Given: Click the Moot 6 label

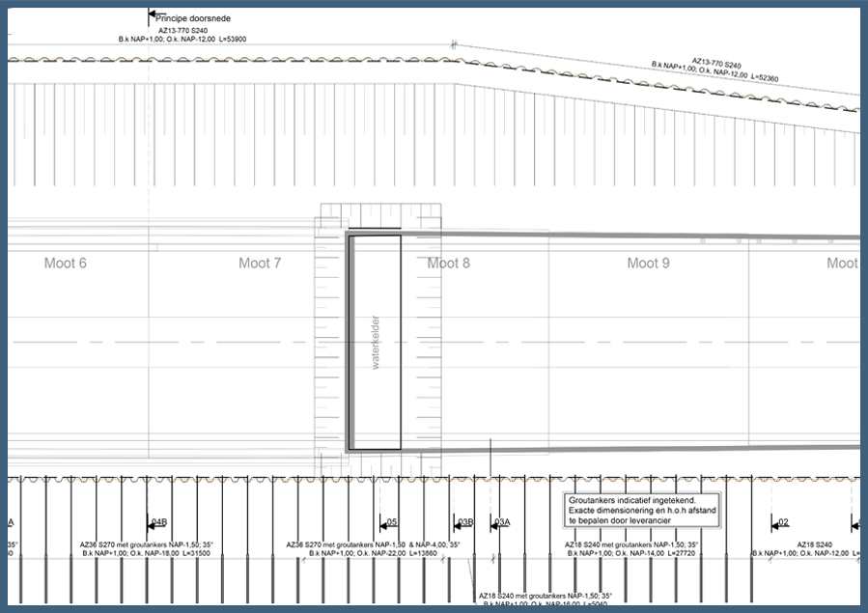Looking at the screenshot, I should (x=66, y=263).
